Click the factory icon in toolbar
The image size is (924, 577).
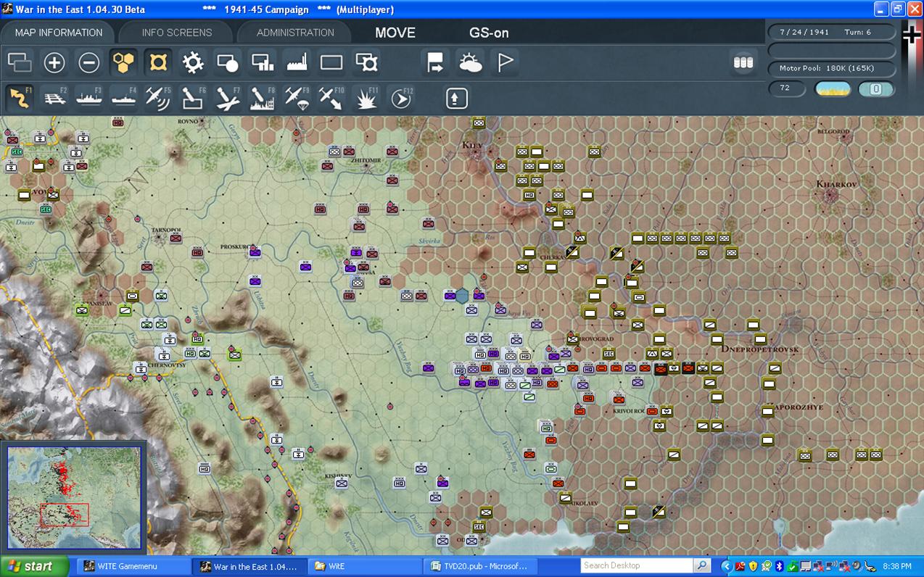(297, 63)
